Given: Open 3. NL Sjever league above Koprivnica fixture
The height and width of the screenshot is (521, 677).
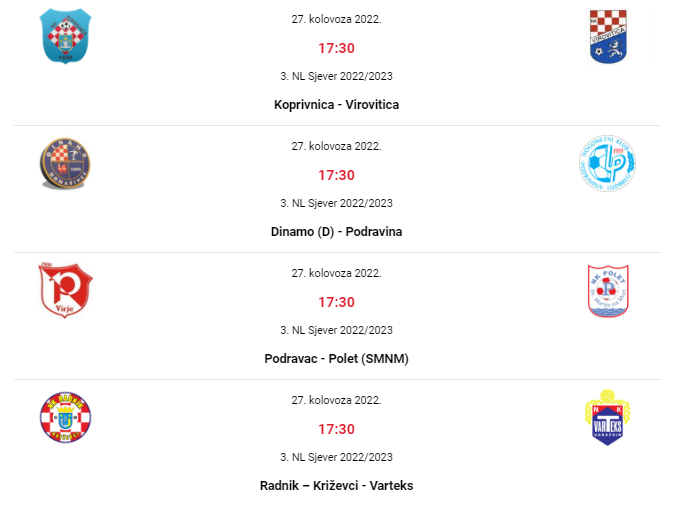Looking at the screenshot, I should point(336,76).
